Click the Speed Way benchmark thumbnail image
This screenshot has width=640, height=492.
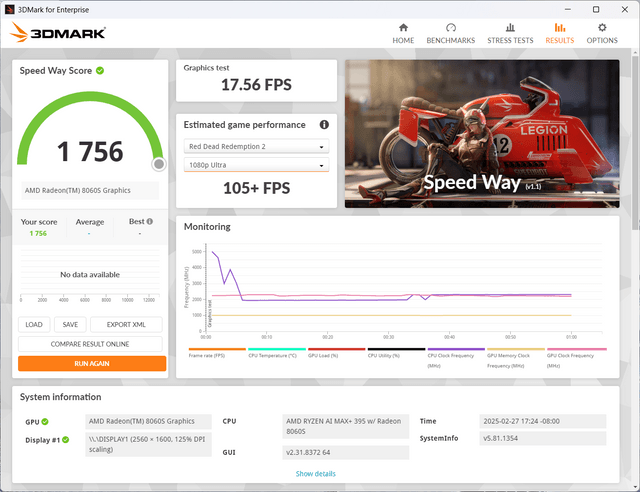[482, 134]
